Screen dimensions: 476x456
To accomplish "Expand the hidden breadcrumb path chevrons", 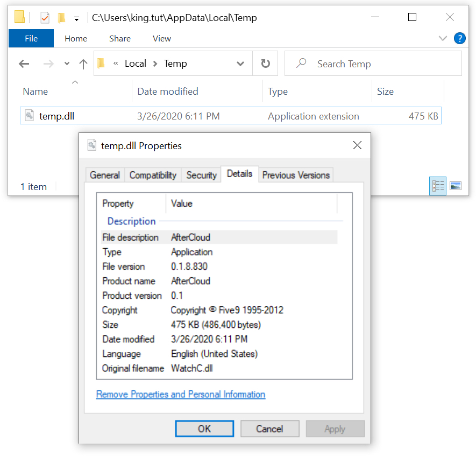I will click(x=116, y=64).
